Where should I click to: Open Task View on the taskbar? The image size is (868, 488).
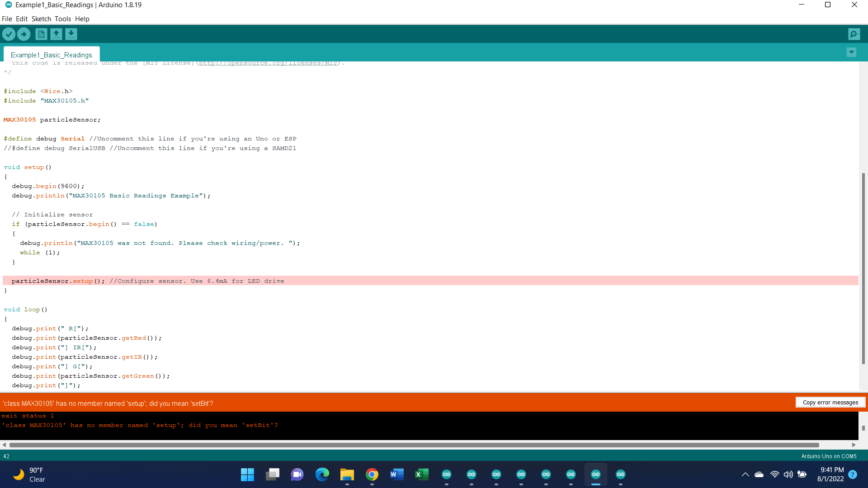click(x=273, y=474)
